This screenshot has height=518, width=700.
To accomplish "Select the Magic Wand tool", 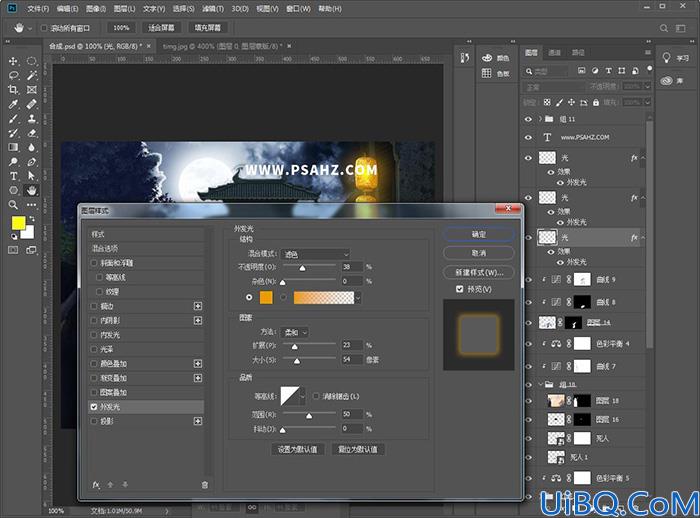I will point(31,75).
